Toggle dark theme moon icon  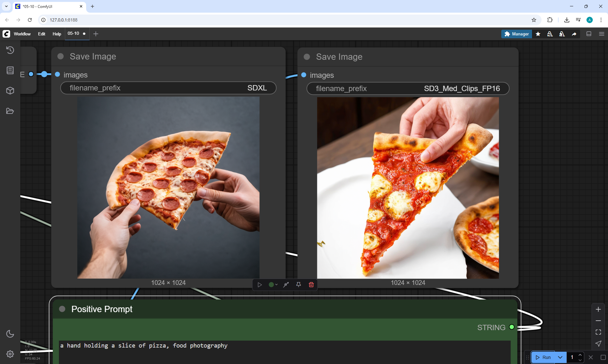point(10,334)
